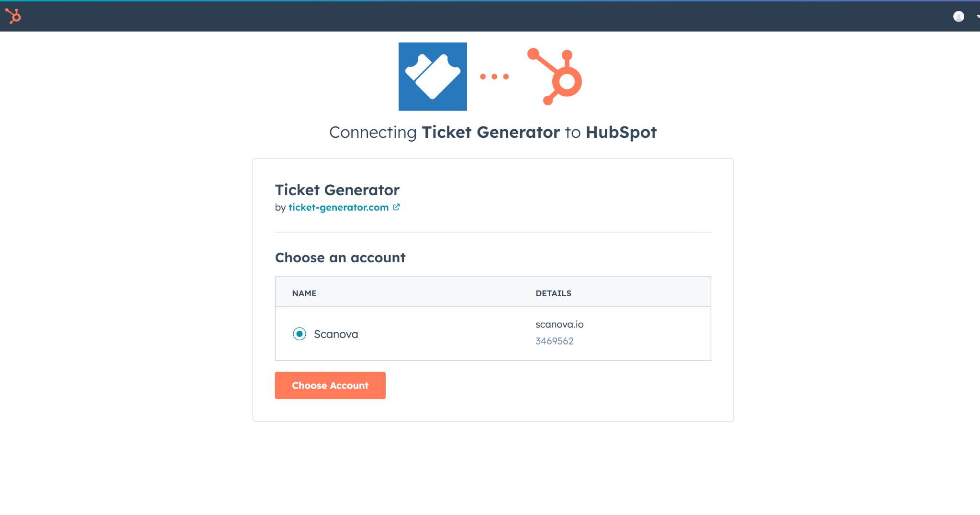The height and width of the screenshot is (515, 980).
Task: Click external link icon after ticket-generator.com
Action: click(396, 207)
